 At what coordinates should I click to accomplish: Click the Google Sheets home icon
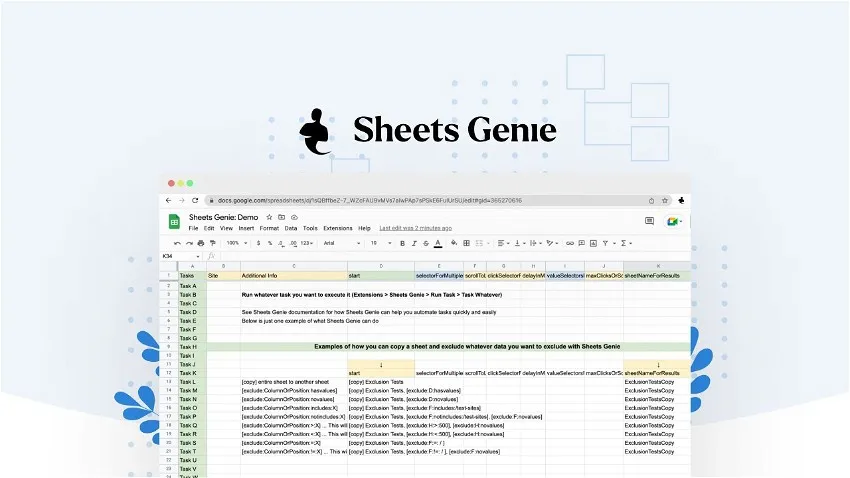[x=174, y=222]
